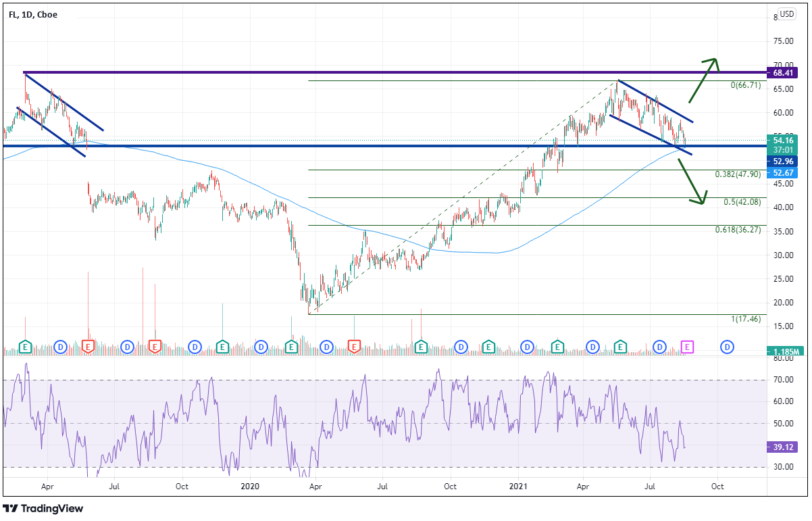
Task: Click the TradingView logo
Action: click(x=43, y=508)
